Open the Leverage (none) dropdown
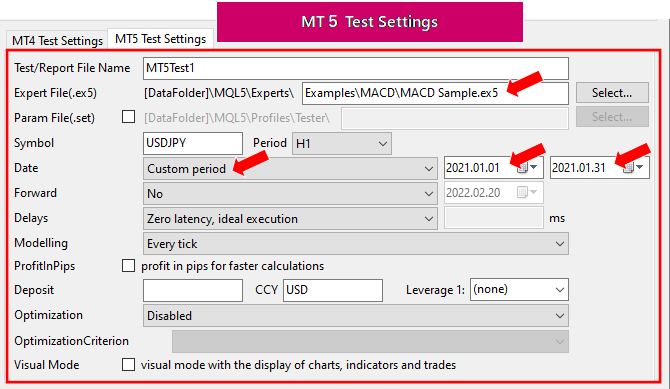The image size is (670, 389). [x=519, y=289]
